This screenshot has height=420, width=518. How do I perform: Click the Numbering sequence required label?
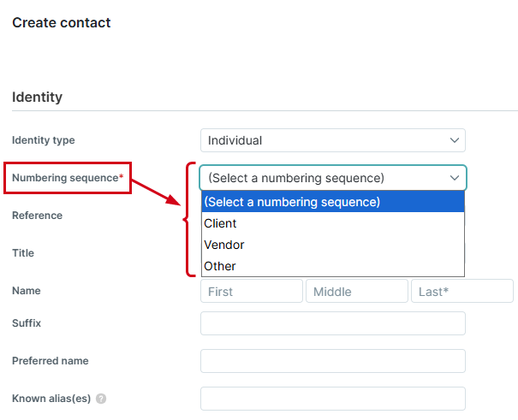pos(68,178)
